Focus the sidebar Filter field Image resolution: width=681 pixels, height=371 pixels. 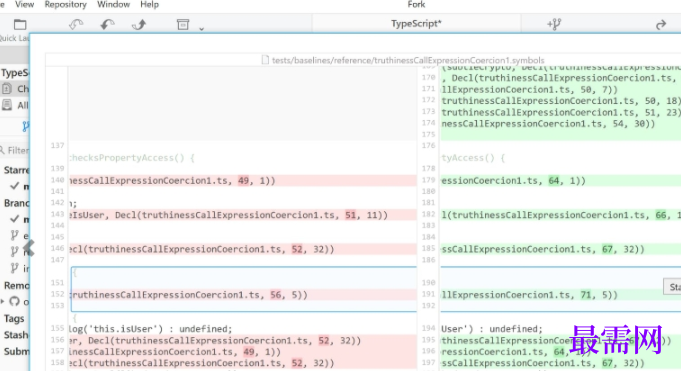[15, 150]
